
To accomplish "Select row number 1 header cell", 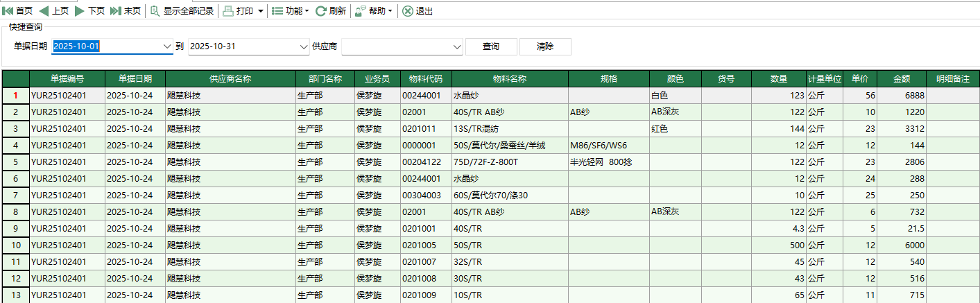I will pos(15,95).
